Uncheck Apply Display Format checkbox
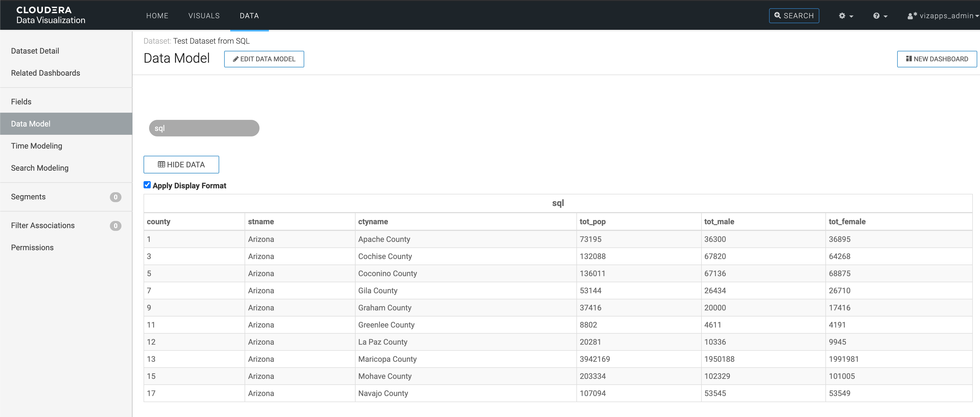This screenshot has height=417, width=980. click(x=147, y=185)
